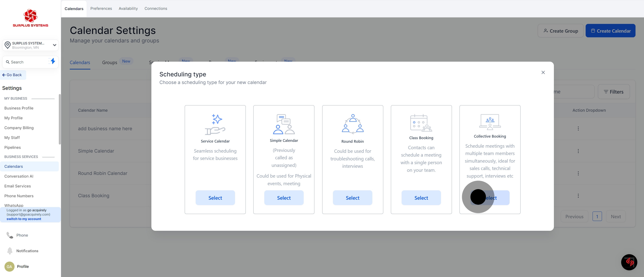Viewport: 644px width, 277px height.
Task: Click the Simple Calendar chat people icon
Action: pyautogui.click(x=284, y=124)
